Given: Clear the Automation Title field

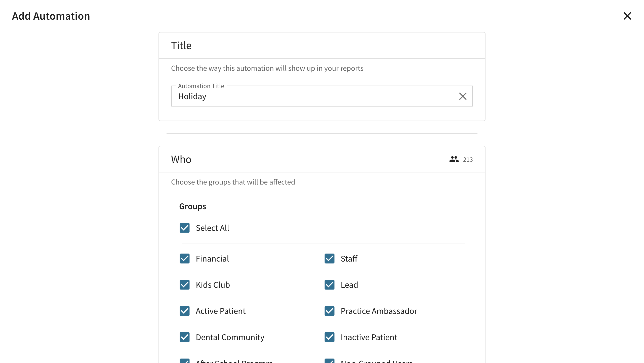Looking at the screenshot, I should [x=463, y=96].
